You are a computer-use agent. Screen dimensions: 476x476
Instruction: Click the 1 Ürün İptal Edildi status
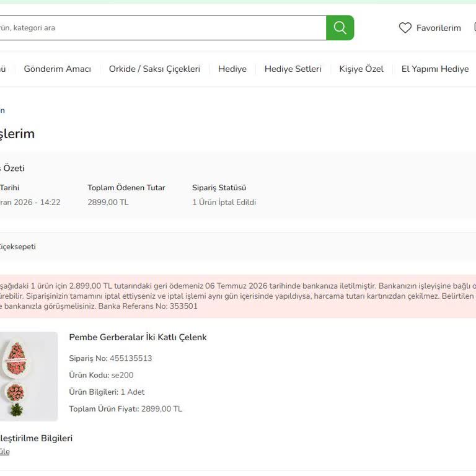click(224, 202)
